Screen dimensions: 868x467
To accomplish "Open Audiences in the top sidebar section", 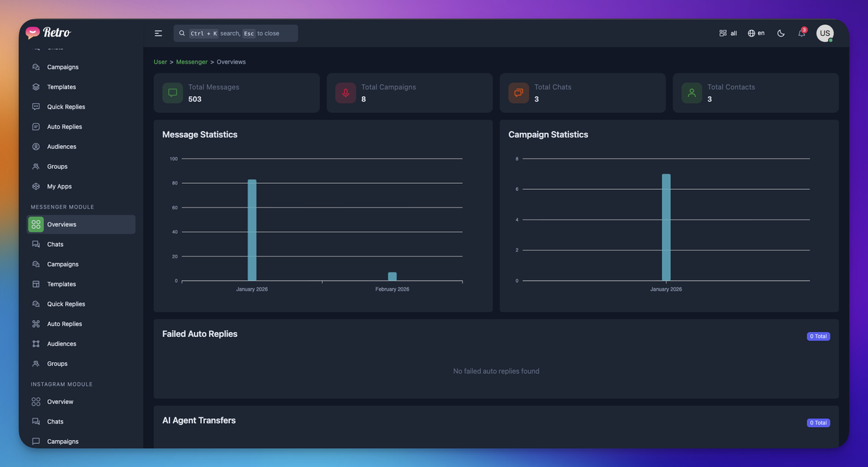I will tap(81, 146).
